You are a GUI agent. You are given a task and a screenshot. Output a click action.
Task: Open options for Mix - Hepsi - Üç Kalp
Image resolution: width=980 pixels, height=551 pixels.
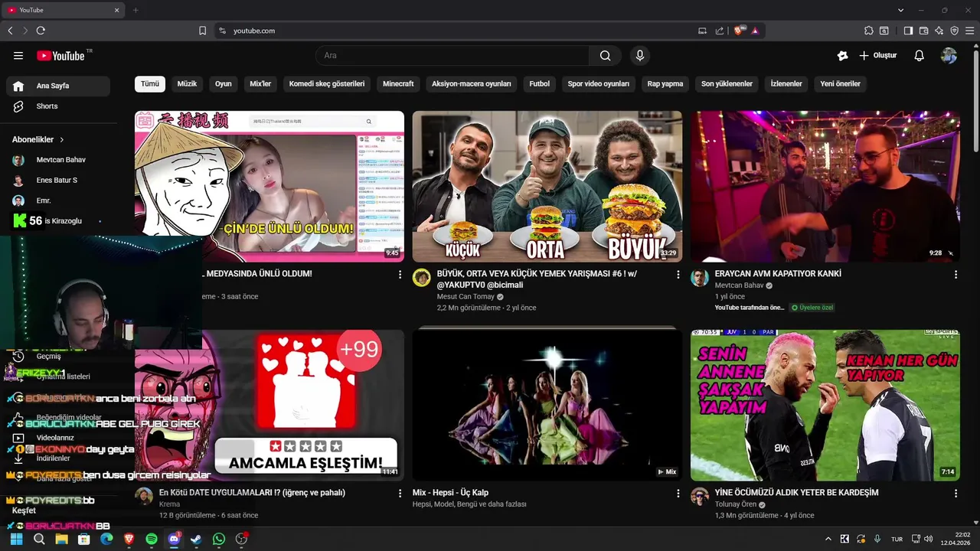[x=678, y=494]
